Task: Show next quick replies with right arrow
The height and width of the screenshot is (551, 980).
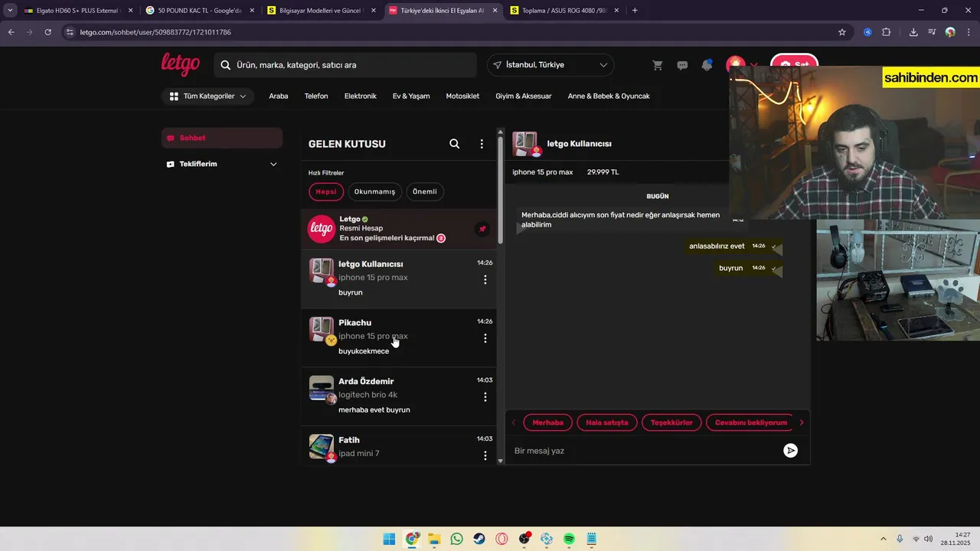Action: click(802, 422)
